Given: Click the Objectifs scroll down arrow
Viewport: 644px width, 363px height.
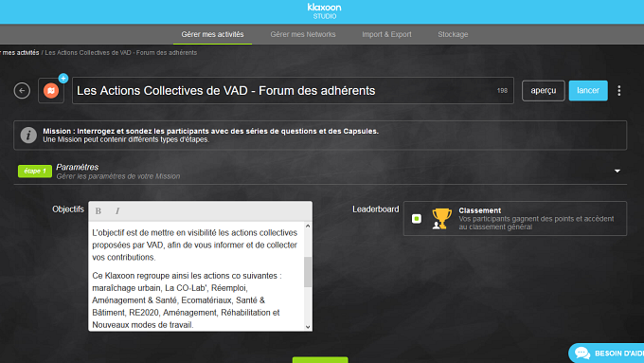Looking at the screenshot, I should click(308, 327).
